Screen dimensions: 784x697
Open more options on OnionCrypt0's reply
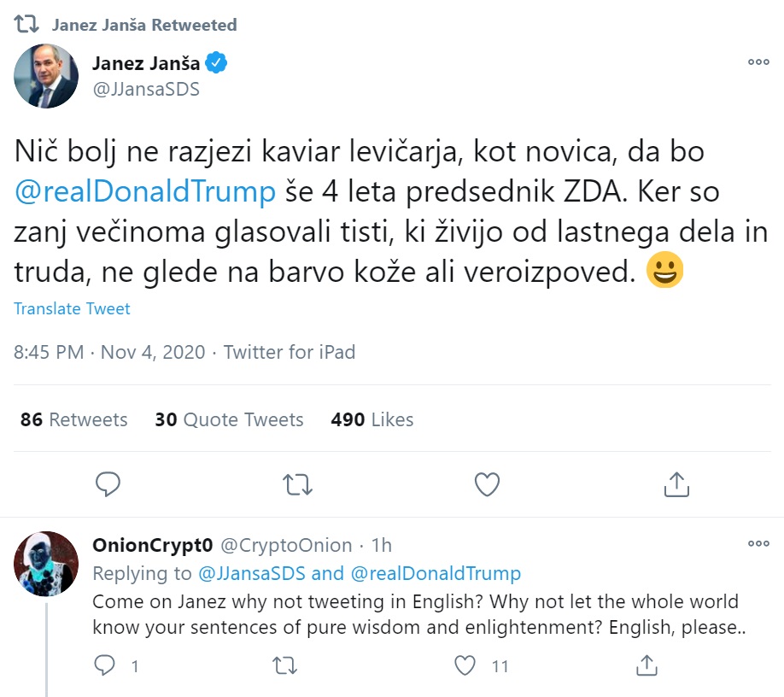758,544
